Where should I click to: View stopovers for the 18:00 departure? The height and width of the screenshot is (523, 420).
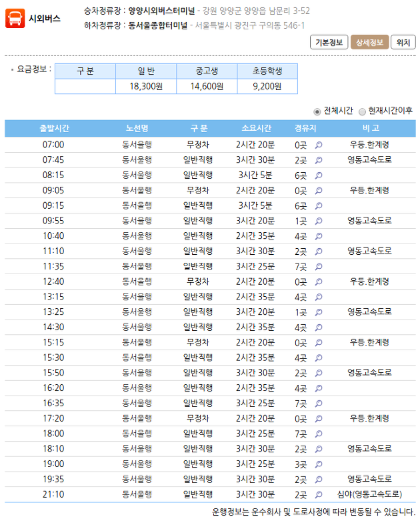click(x=319, y=434)
